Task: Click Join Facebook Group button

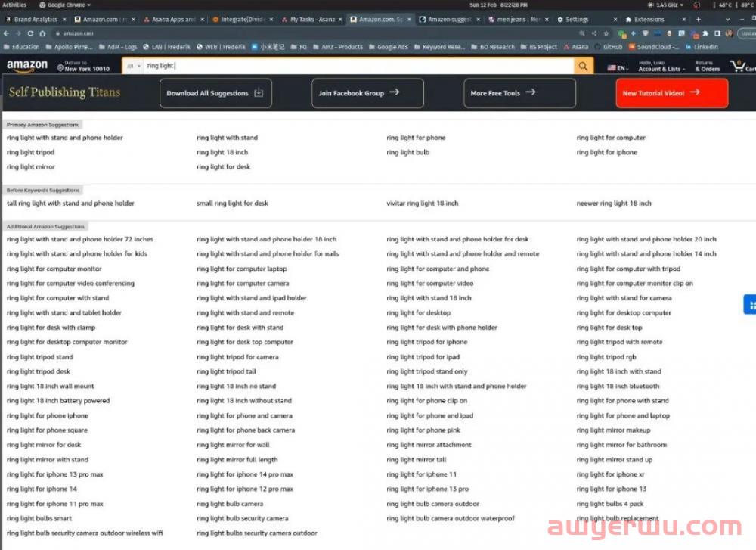Action: tap(367, 93)
